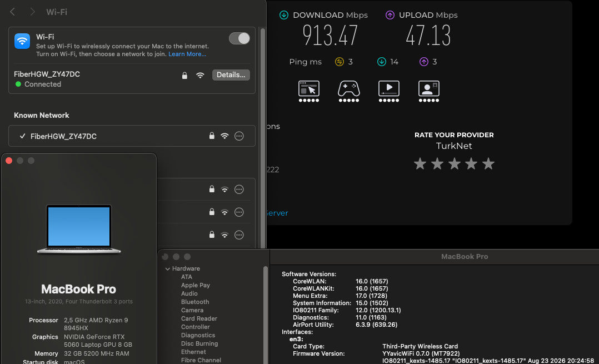
Task: Click lock icon in Known Network FiberHGW_ZY47DC row
Action: click(x=212, y=136)
